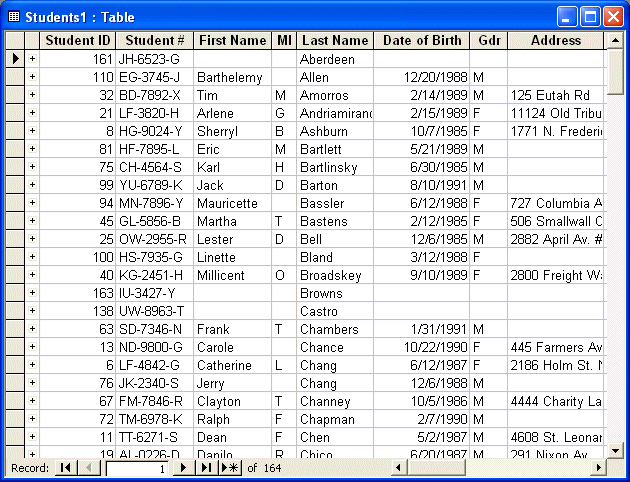
Task: Click last name cell Bartlinsky
Action: coord(335,167)
